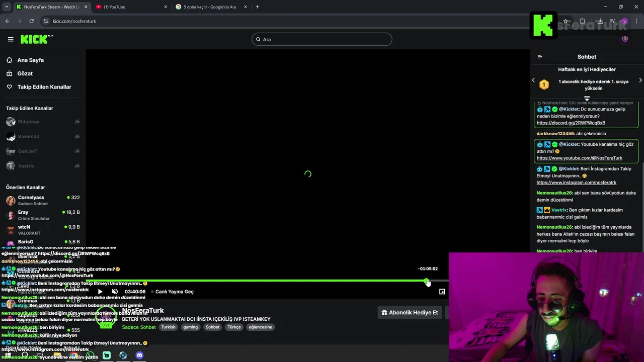Open a new Chrome tab
The width and height of the screenshot is (644, 362).
[258, 7]
